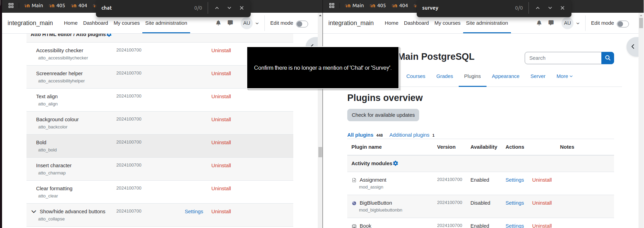644x228 pixels.
Task: Toggle Edit mode in left window
Action: pyautogui.click(x=302, y=24)
